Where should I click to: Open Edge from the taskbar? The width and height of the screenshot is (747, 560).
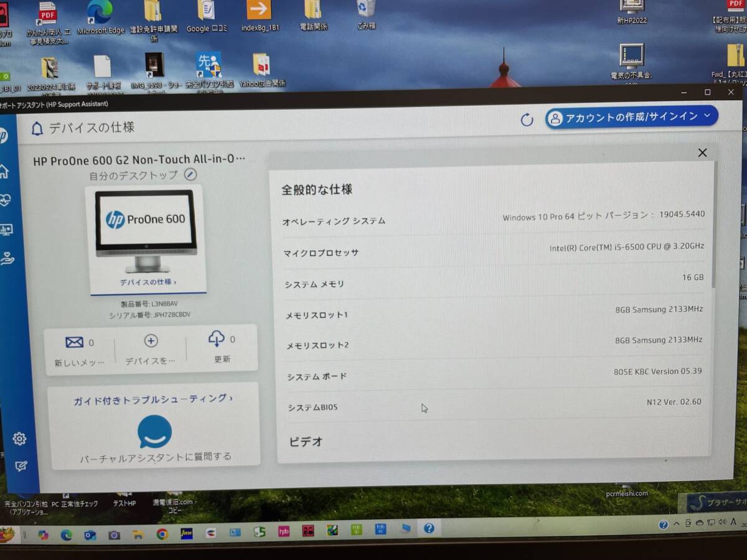[x=67, y=534]
